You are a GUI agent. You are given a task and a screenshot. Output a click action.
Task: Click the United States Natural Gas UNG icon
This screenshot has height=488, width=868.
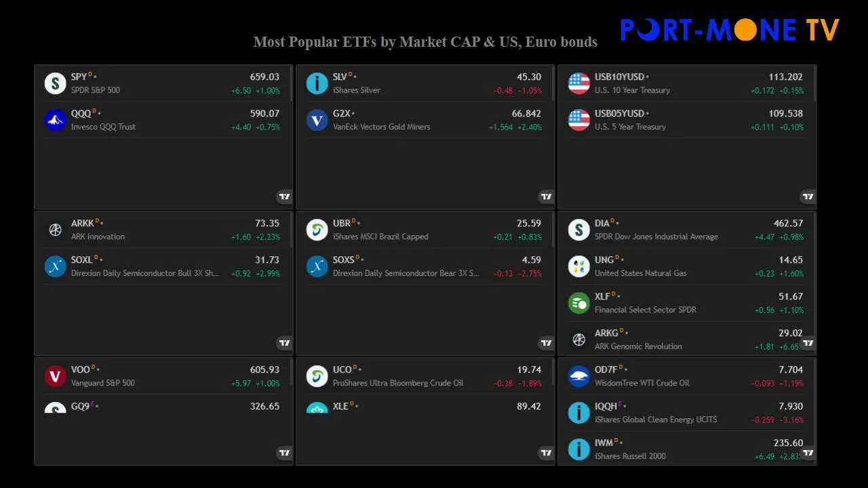tap(578, 266)
